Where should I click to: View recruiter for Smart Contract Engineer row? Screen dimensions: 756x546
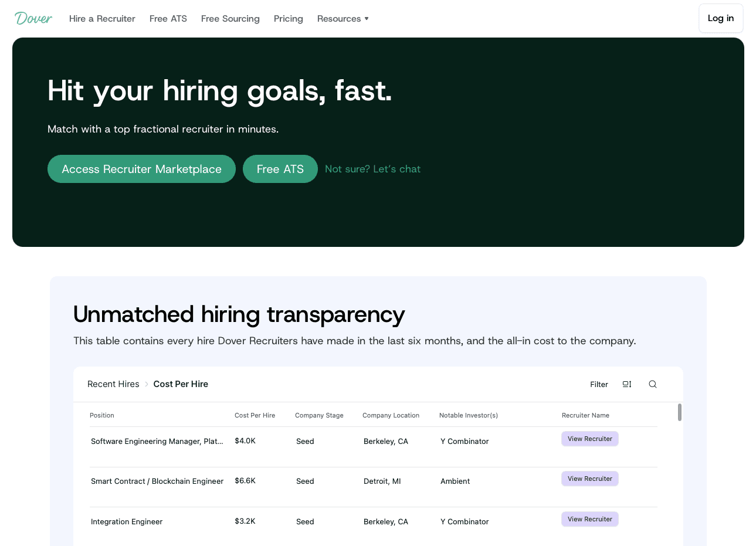(x=590, y=479)
